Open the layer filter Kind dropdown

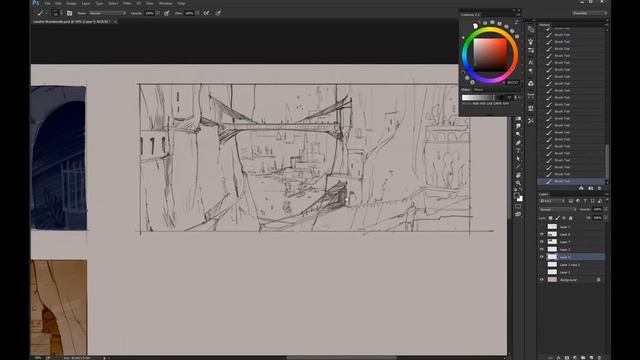point(552,201)
